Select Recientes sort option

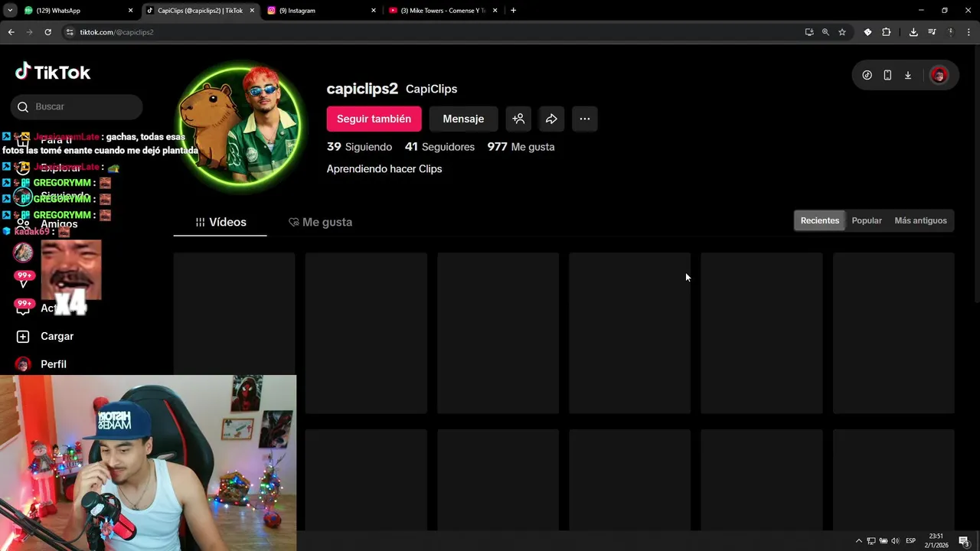pos(820,220)
